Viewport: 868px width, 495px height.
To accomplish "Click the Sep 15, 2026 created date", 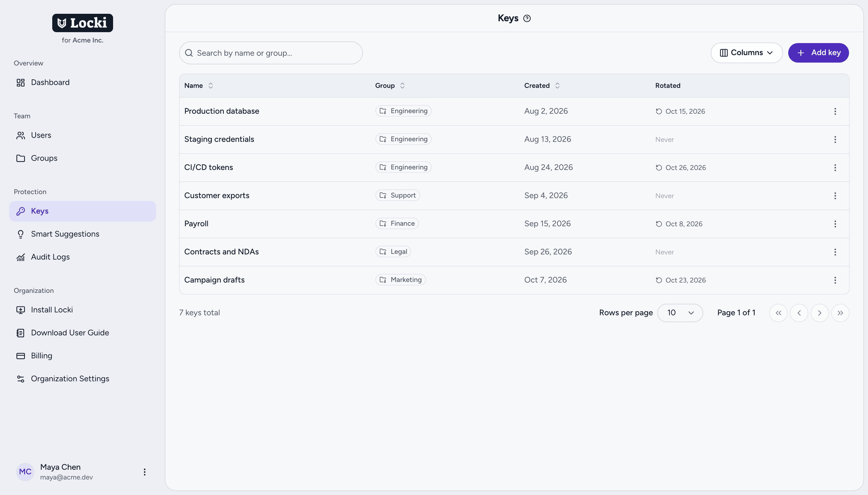I will tap(547, 224).
